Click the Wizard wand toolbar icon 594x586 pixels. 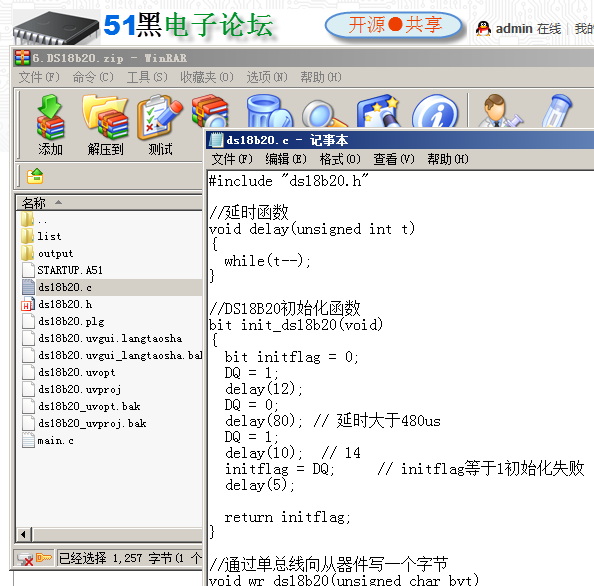[379, 111]
